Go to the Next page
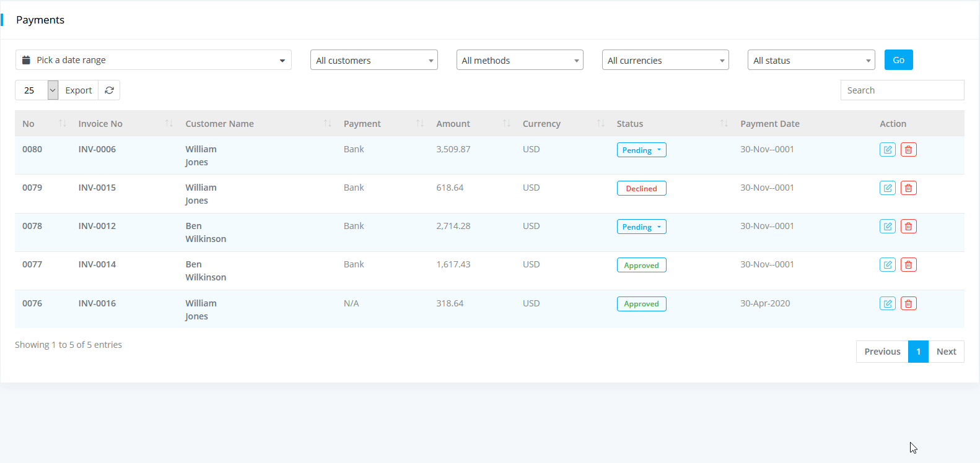The width and height of the screenshot is (980, 463). 946,352
